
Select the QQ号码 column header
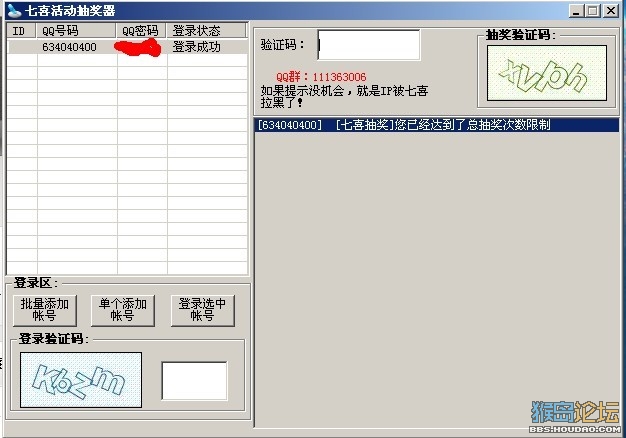tap(76, 31)
